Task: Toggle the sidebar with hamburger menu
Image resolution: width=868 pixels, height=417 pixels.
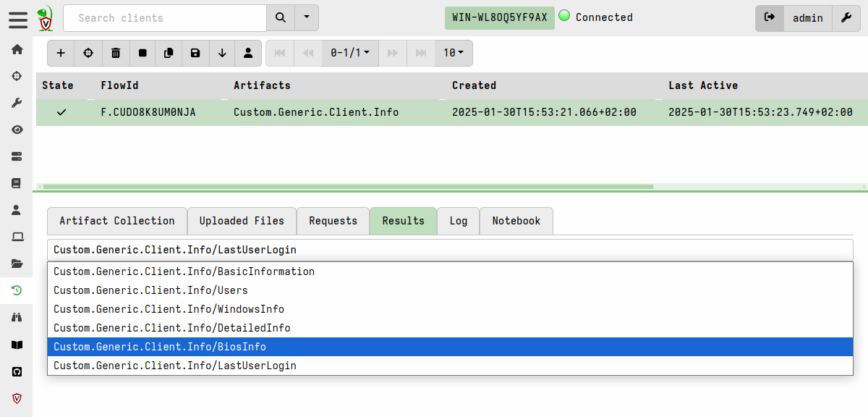Action: pos(18,19)
